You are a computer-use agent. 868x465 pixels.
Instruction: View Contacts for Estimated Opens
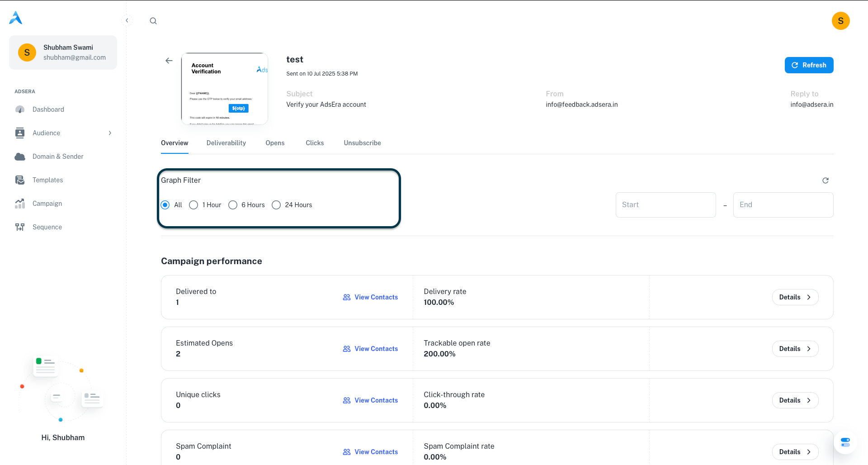[x=370, y=349]
